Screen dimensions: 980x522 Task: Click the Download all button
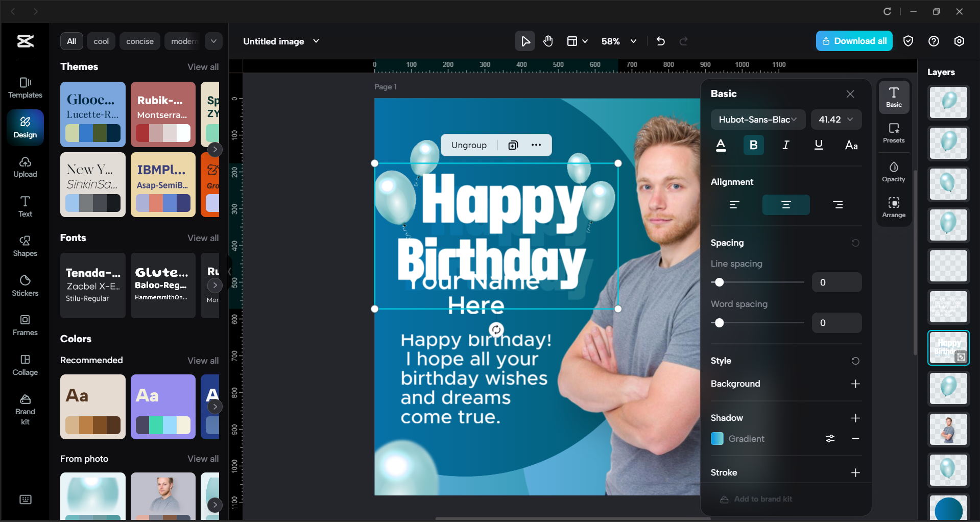point(854,41)
